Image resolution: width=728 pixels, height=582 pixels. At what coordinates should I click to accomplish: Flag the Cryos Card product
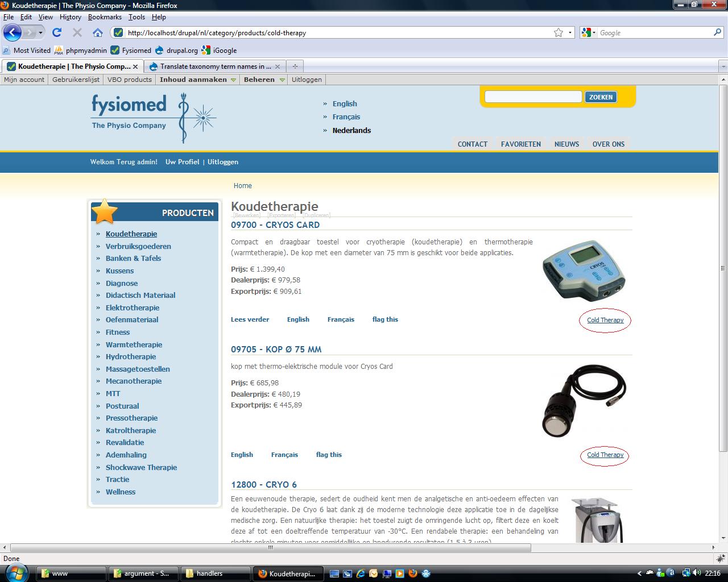click(385, 319)
